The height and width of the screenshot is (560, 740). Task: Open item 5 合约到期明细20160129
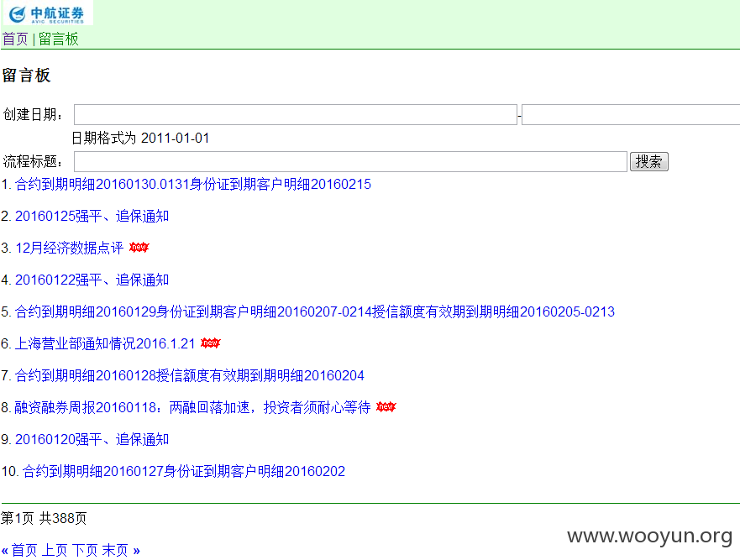315,311
